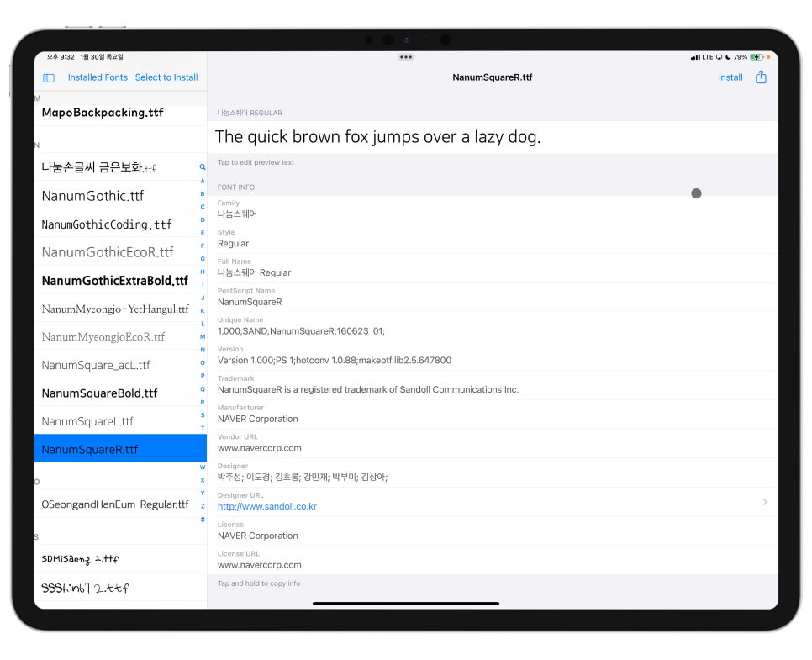Tap Unique Name value 1.000;SAND;NanumSquareR

point(301,331)
